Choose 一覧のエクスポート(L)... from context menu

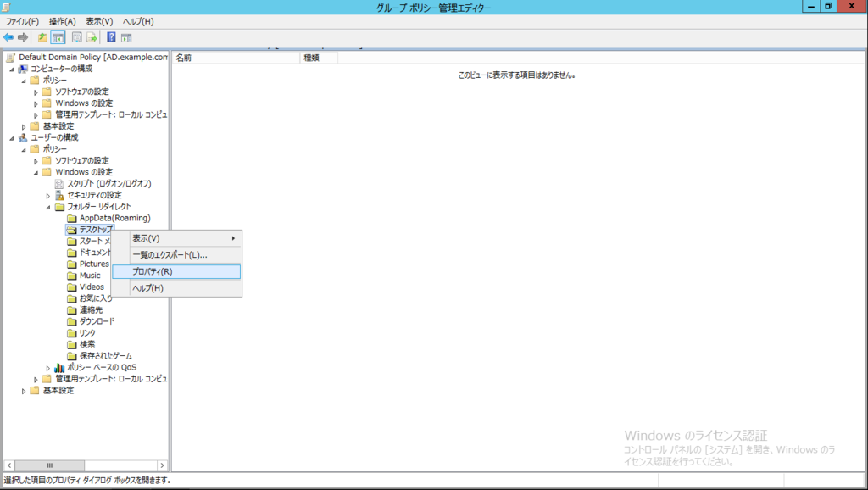(x=176, y=254)
